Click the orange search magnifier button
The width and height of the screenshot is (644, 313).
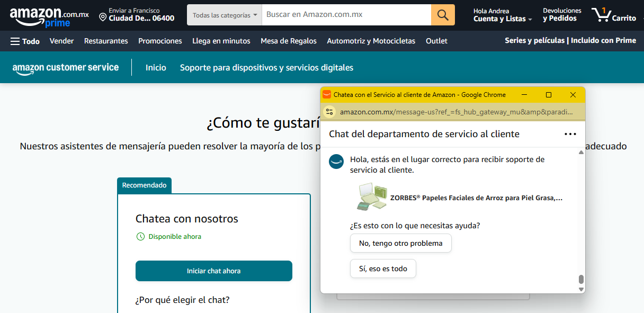443,15
